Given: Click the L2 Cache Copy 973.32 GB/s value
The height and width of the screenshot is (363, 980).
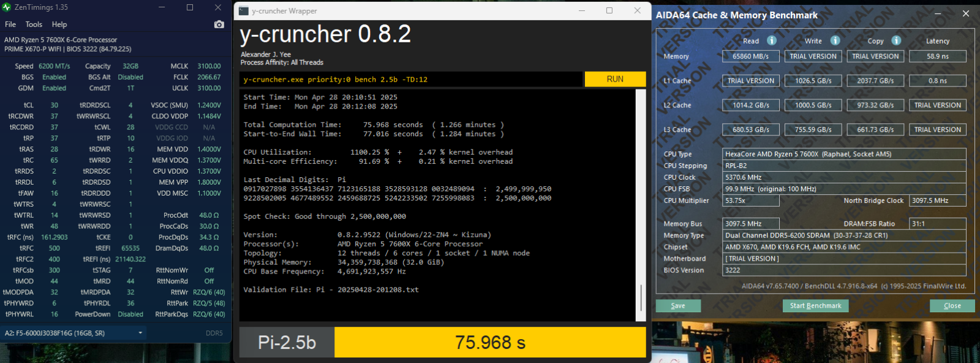Looking at the screenshot, I should (x=875, y=105).
